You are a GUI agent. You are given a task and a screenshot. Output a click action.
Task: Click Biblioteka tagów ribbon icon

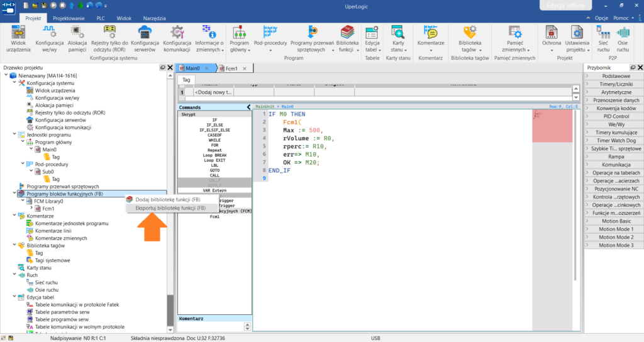(x=469, y=38)
